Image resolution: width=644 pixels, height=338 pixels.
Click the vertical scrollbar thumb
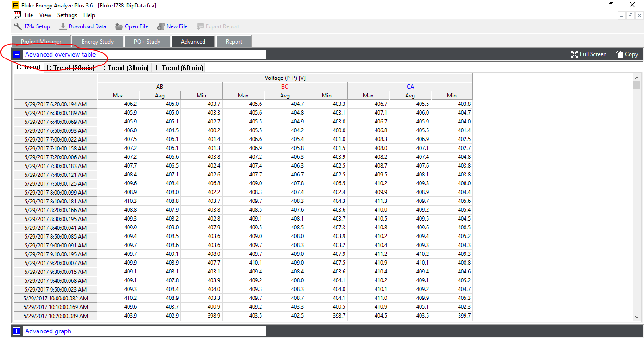pos(637,85)
